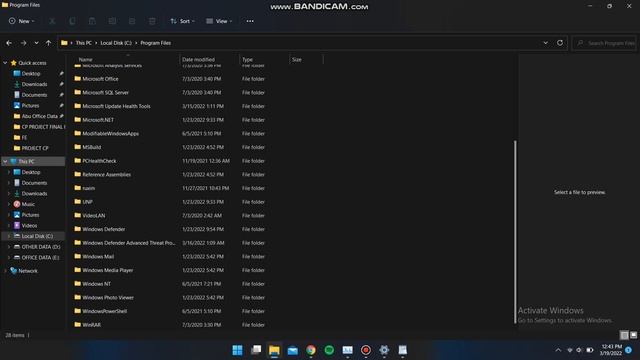Select PROJECT CP folder in the sidebar
640x360 pixels.
coord(35,148)
